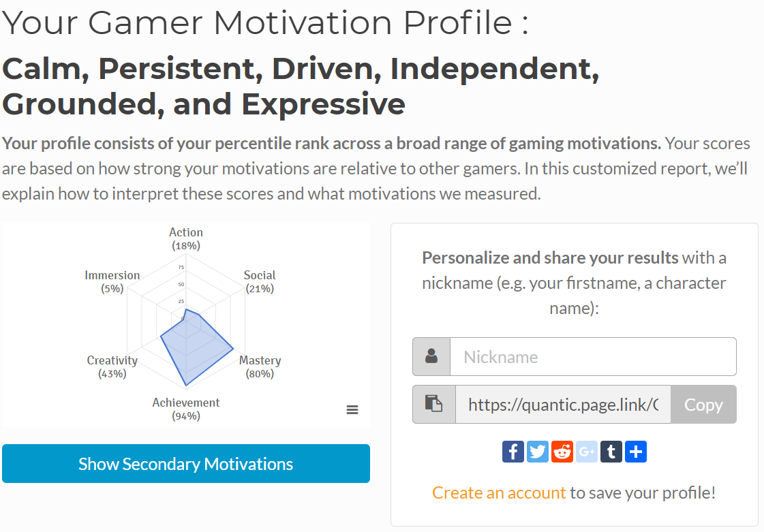Screen dimensions: 764x532
Task: Open more sharing options plus icon
Action: [x=636, y=452]
